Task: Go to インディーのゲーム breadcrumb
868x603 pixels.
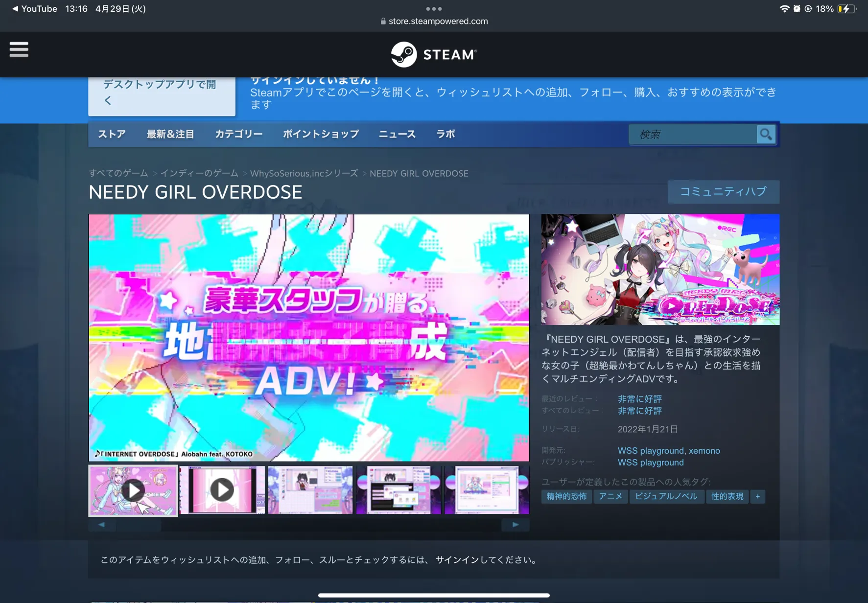Action: pyautogui.click(x=199, y=173)
